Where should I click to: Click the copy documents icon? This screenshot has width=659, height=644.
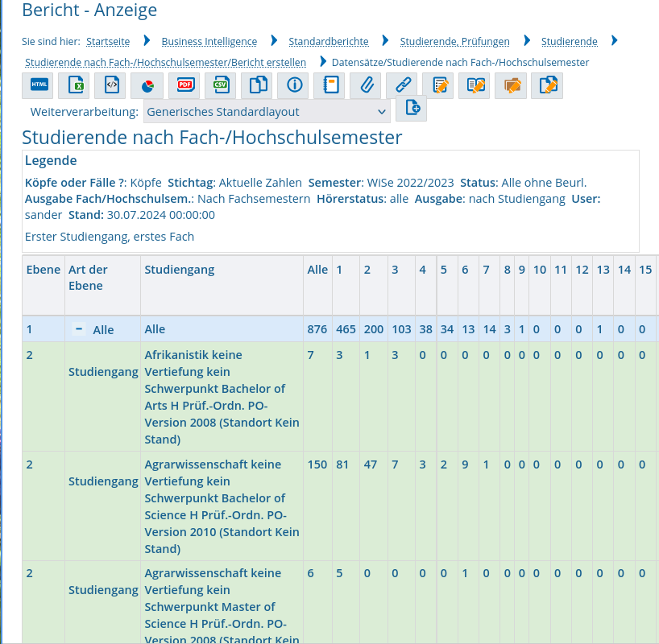(x=257, y=85)
